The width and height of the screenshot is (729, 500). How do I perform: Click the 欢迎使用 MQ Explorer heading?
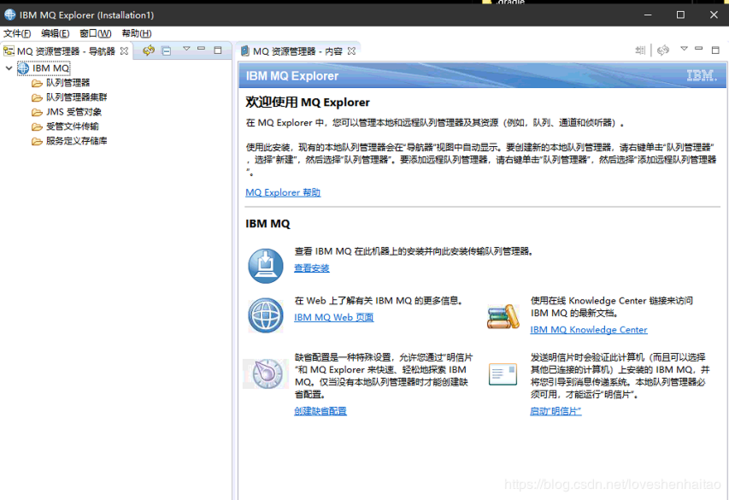[x=308, y=102]
